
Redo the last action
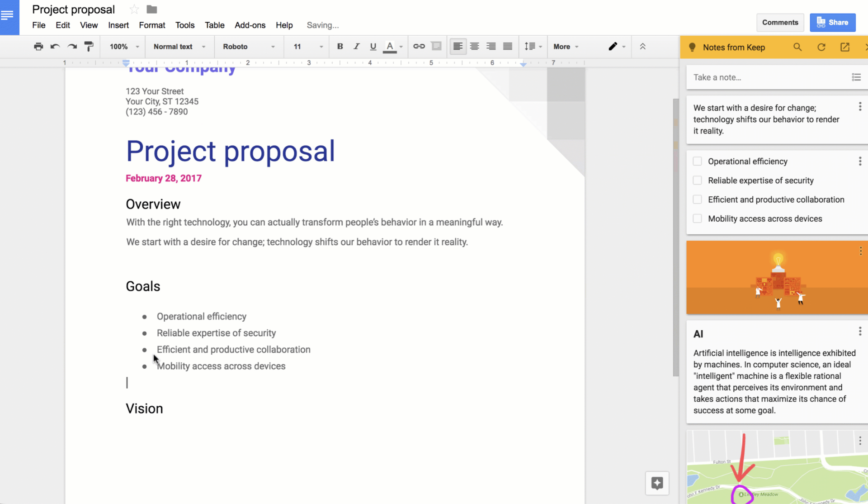[x=72, y=47]
